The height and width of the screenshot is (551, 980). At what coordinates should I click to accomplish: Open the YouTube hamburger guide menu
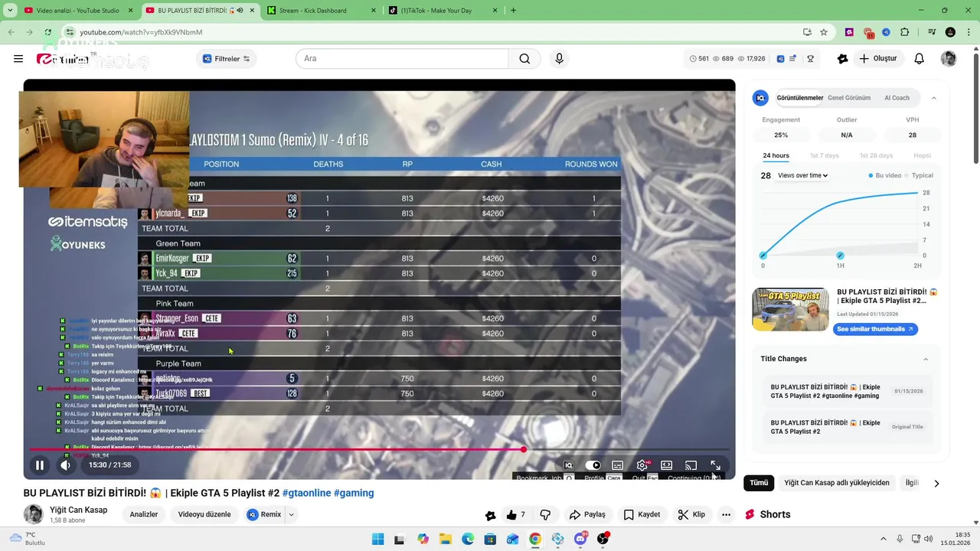tap(18, 59)
